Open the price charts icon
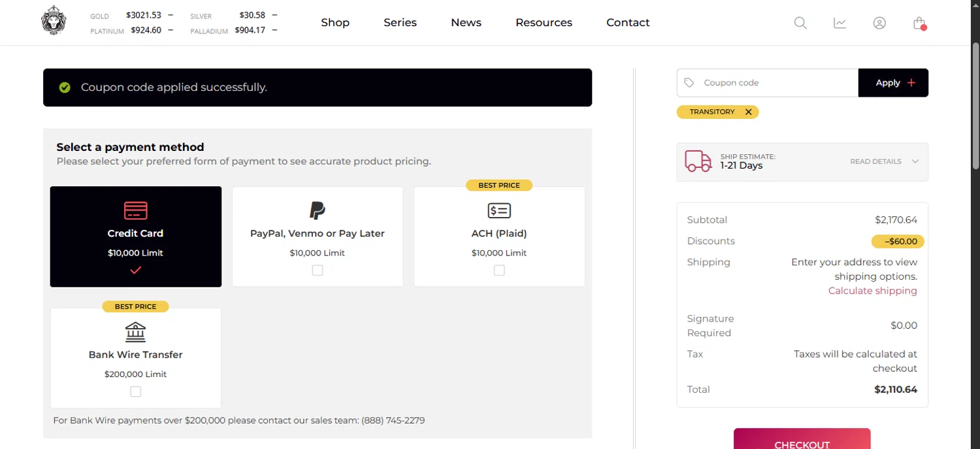The image size is (980, 449). pos(840,23)
